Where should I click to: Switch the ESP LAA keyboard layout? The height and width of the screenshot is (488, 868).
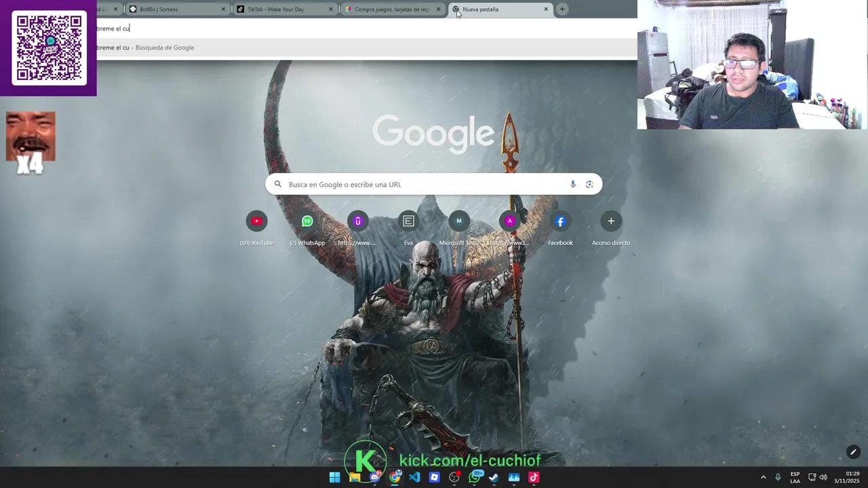click(x=795, y=477)
